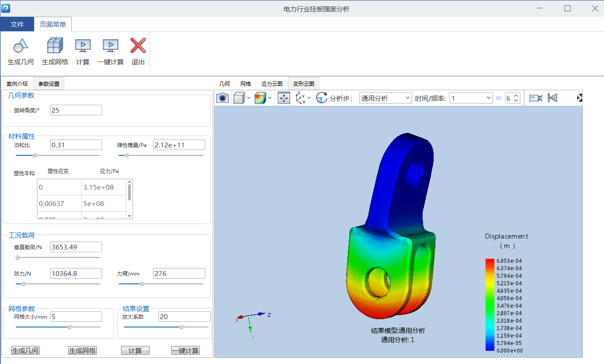This screenshot has height=364, width=604.
Task: Jump to first frame with skip-back icon
Action: [x=552, y=98]
